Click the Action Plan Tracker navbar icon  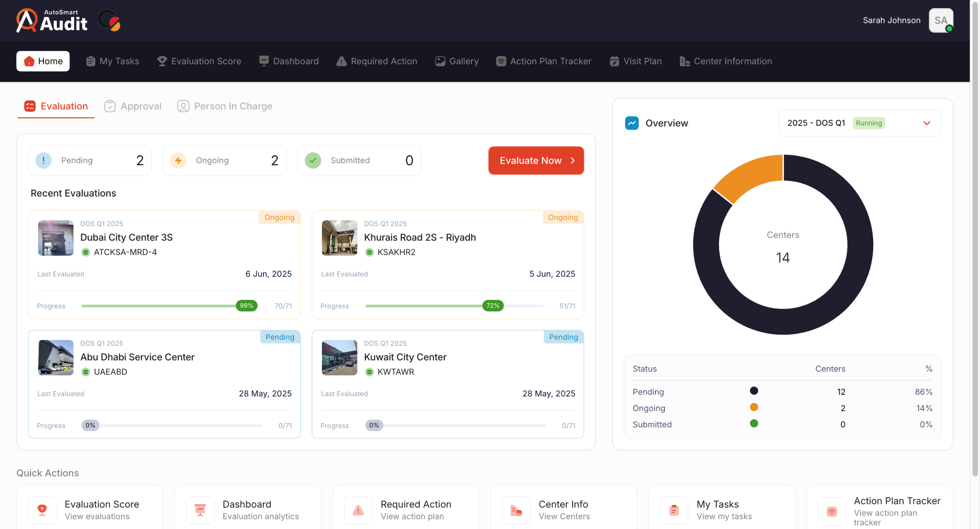[501, 61]
